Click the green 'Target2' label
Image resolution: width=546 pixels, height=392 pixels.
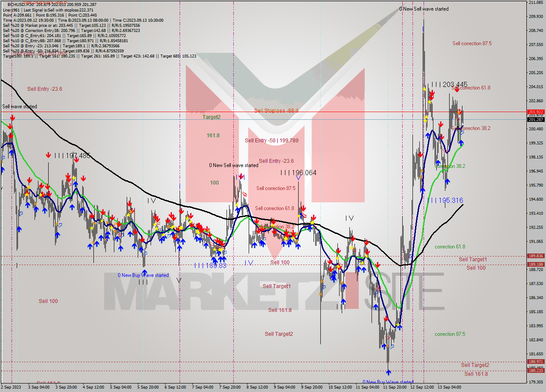click(212, 117)
